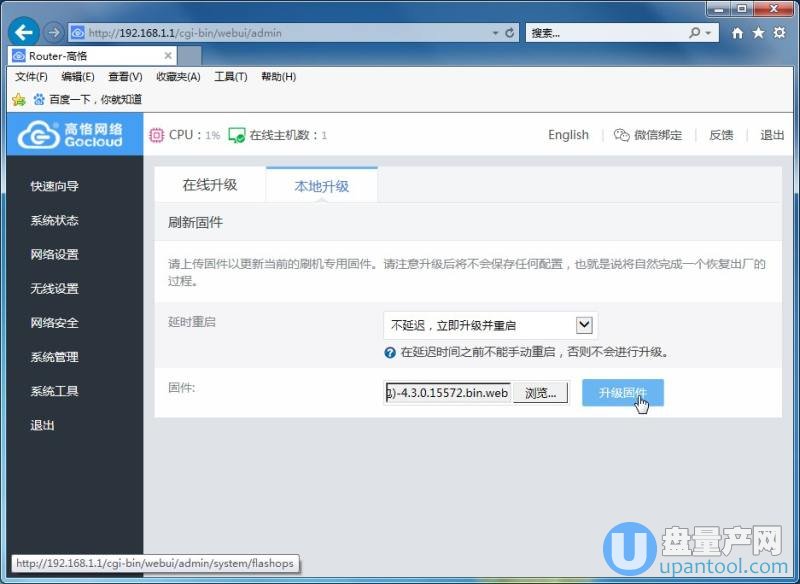Click the search magnifier icon
The height and width of the screenshot is (584, 800).
(696, 33)
